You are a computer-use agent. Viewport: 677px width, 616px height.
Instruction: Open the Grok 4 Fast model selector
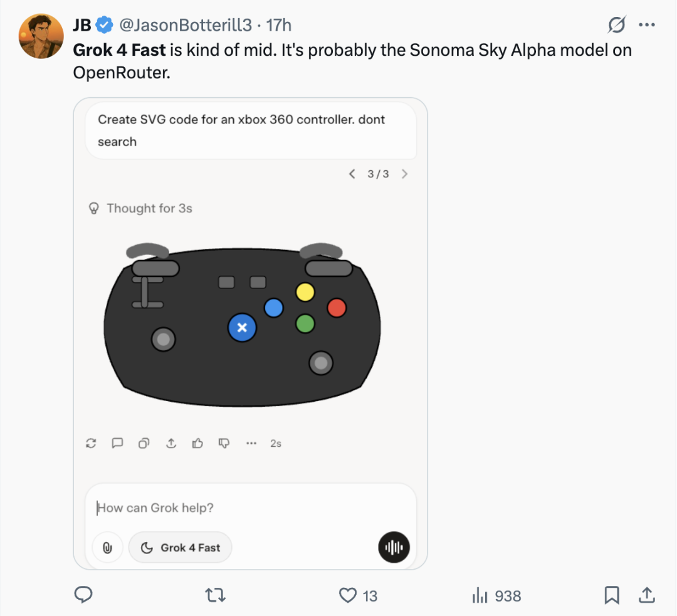[x=180, y=547]
